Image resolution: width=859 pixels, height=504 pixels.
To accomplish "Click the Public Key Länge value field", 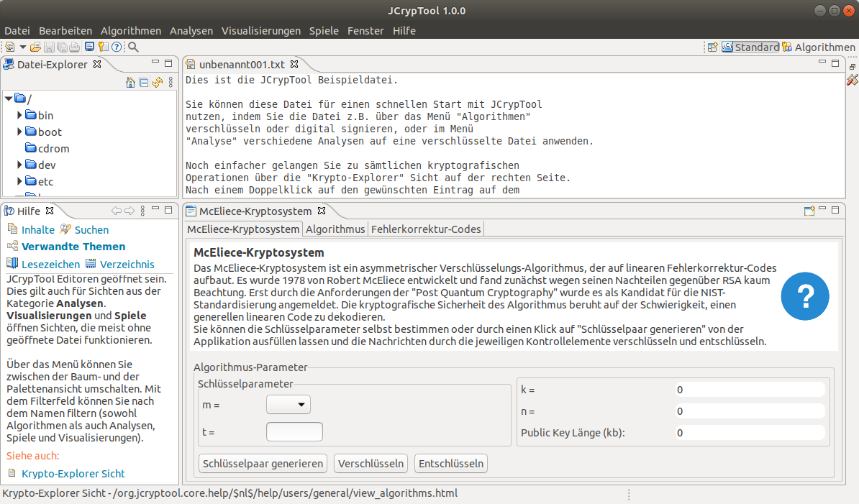I will click(x=750, y=433).
